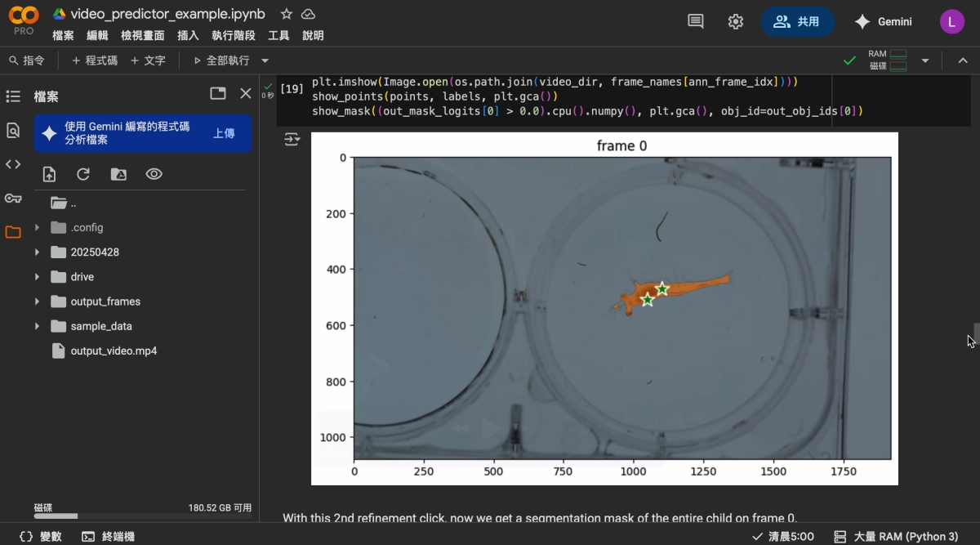This screenshot has height=545, width=980.
Task: Select the output_video.mp4 file
Action: [x=114, y=351]
